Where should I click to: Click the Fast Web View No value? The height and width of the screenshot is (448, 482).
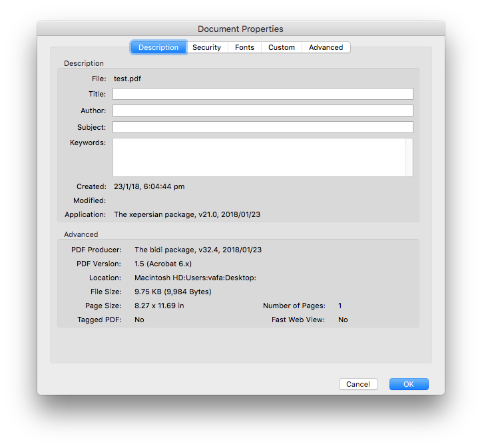pos(343,320)
